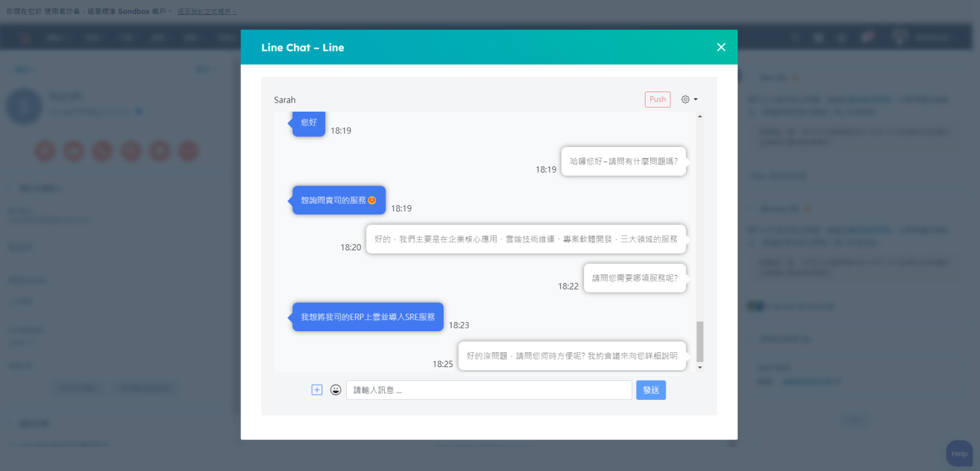Open the Help widget in background page
The image size is (980, 471).
(959, 453)
